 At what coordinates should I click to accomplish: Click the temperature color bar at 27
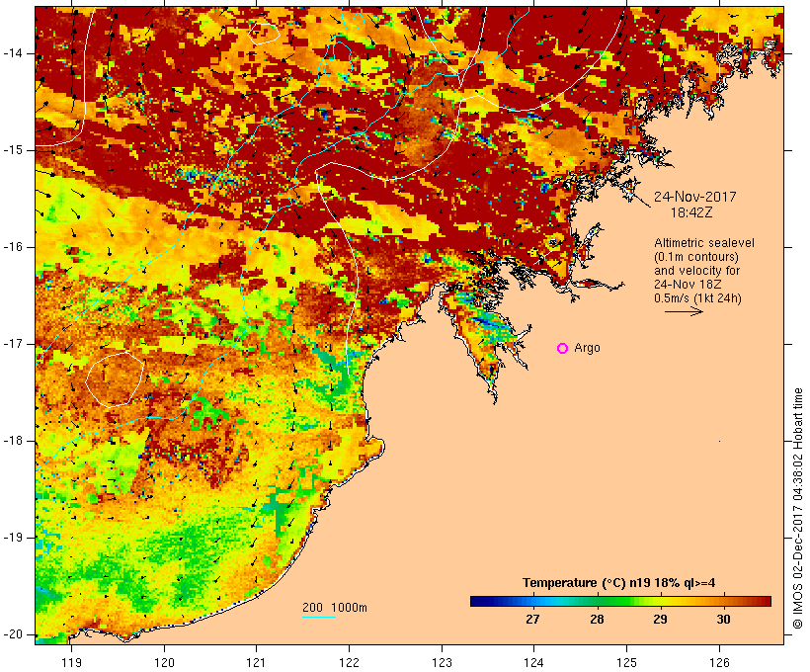(532, 601)
